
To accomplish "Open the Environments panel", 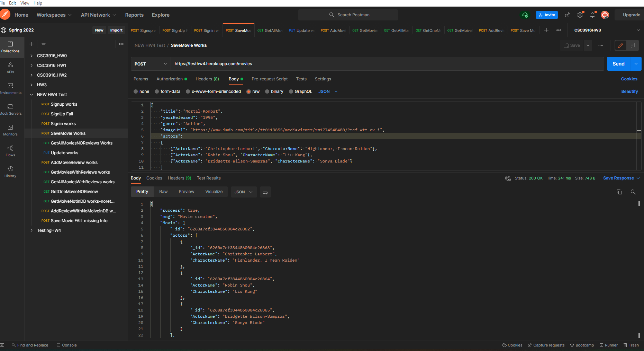I will point(11,89).
